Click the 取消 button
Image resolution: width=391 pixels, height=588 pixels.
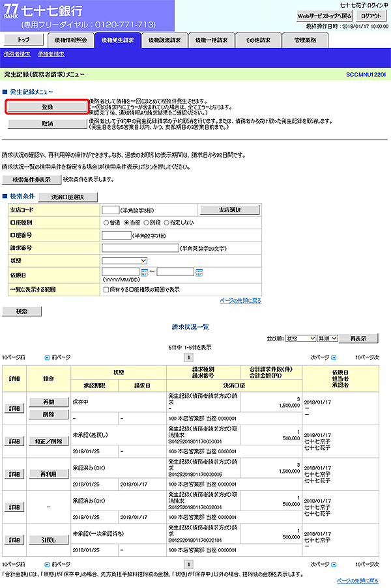click(48, 124)
